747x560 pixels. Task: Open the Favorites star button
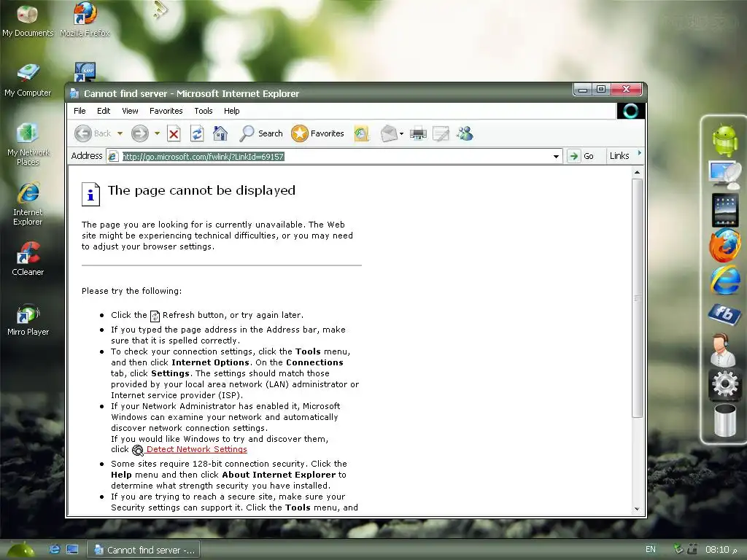pos(318,134)
